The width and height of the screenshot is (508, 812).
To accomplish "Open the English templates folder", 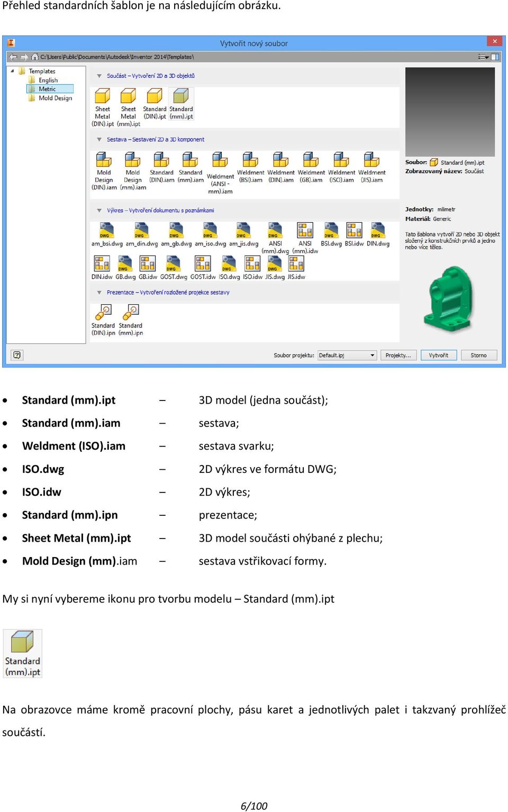I will [x=48, y=80].
